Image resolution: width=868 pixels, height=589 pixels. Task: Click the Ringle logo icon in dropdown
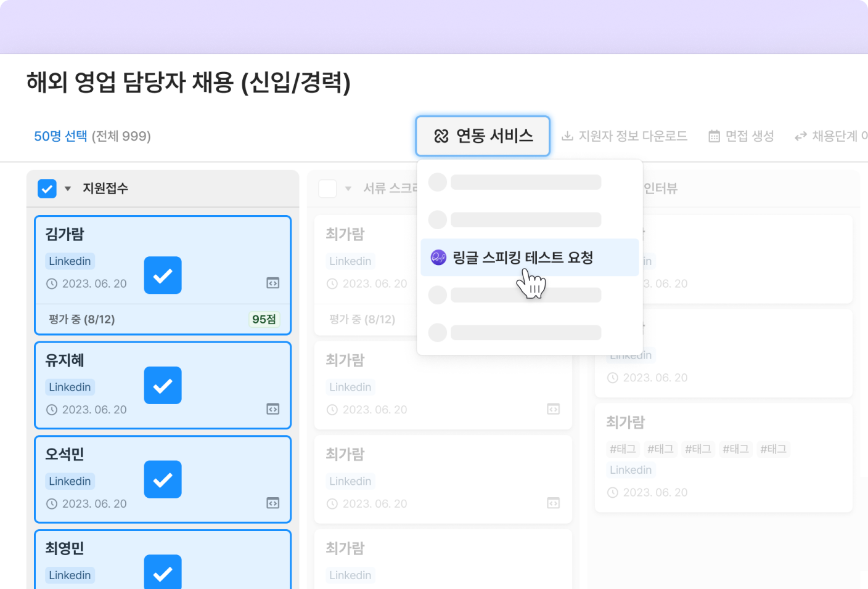click(x=438, y=258)
